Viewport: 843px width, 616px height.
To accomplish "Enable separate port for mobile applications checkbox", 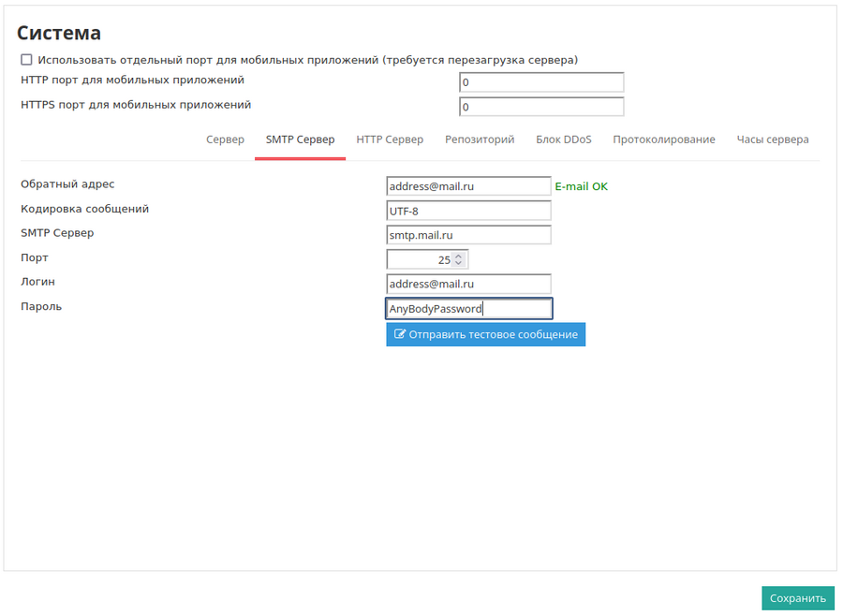I will [26, 60].
